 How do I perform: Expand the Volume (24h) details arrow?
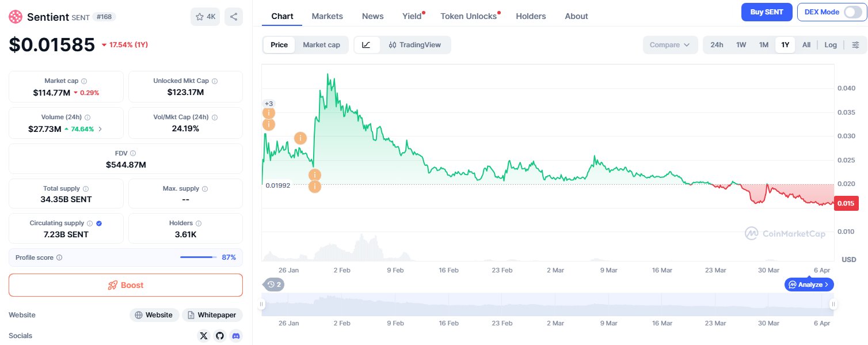101,129
